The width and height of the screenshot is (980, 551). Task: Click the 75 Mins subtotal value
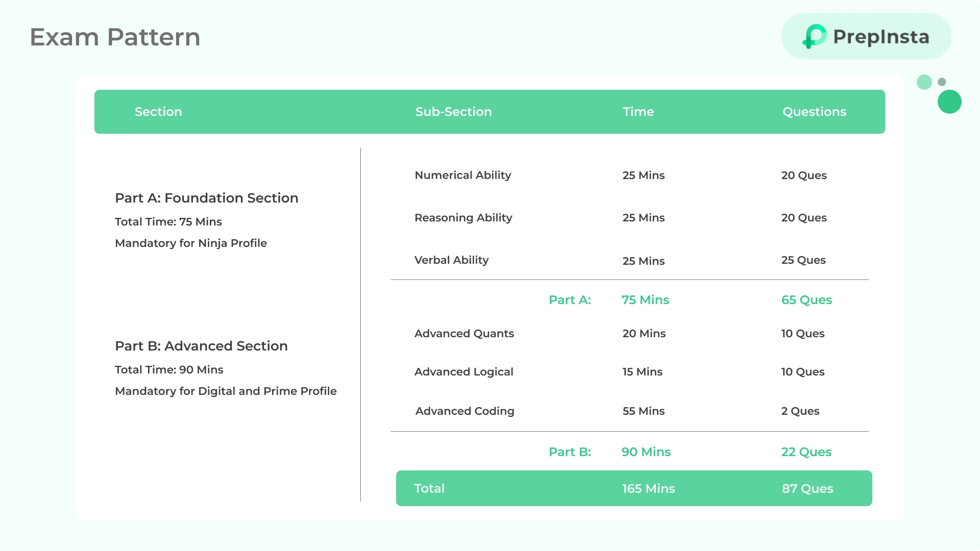(645, 300)
